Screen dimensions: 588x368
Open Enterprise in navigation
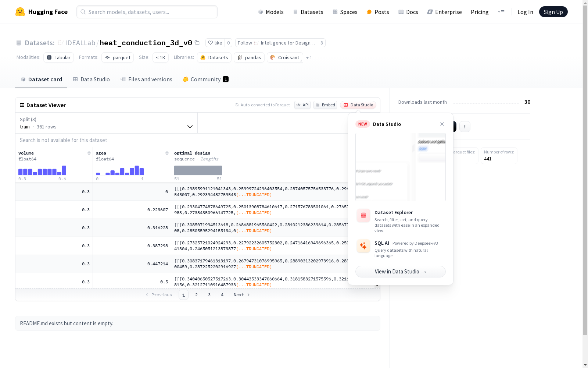tap(444, 12)
